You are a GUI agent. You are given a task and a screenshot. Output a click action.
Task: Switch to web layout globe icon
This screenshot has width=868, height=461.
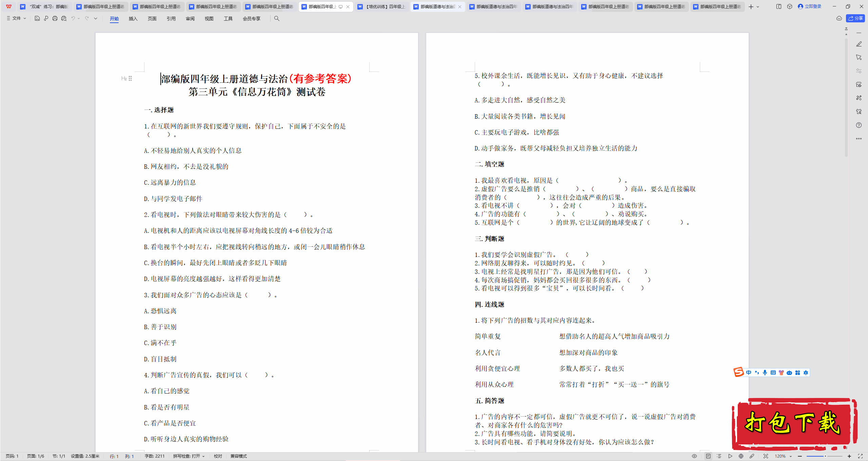[x=741, y=456]
